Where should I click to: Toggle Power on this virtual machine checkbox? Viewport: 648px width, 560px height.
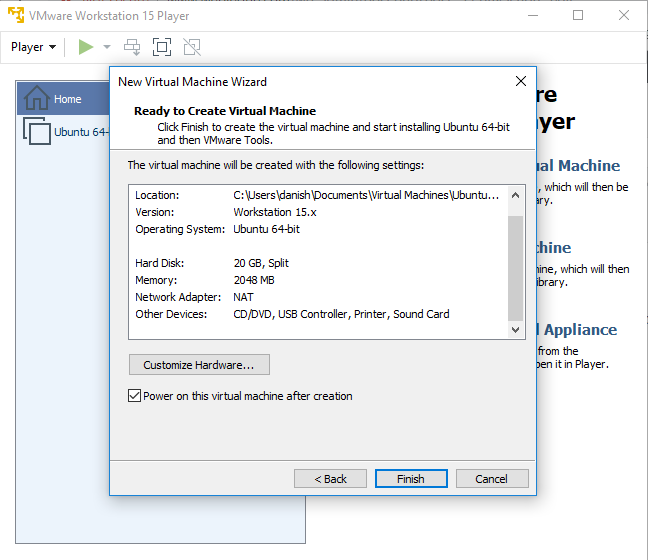pos(134,396)
